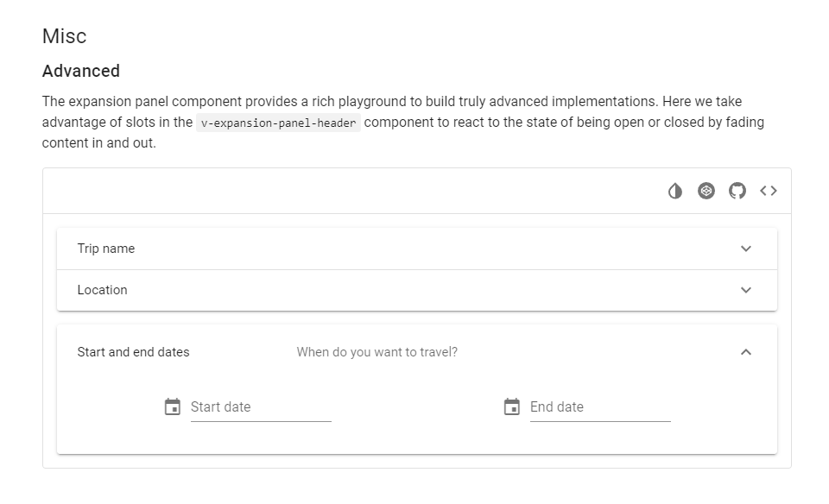The height and width of the screenshot is (504, 829).
Task: Collapse the Start and end dates chevron
Action: click(746, 352)
